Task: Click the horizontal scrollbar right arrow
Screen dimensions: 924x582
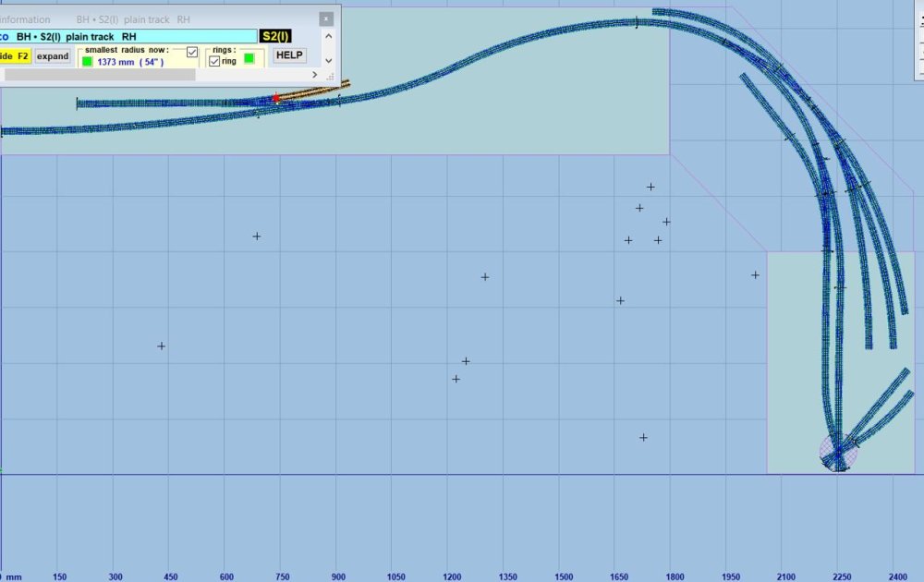Action: (315, 75)
